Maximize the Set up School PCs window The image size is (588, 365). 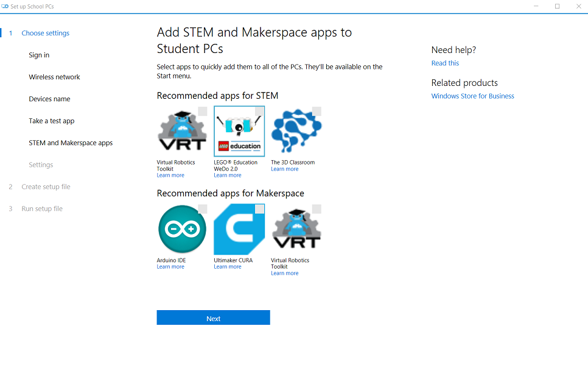click(557, 6)
